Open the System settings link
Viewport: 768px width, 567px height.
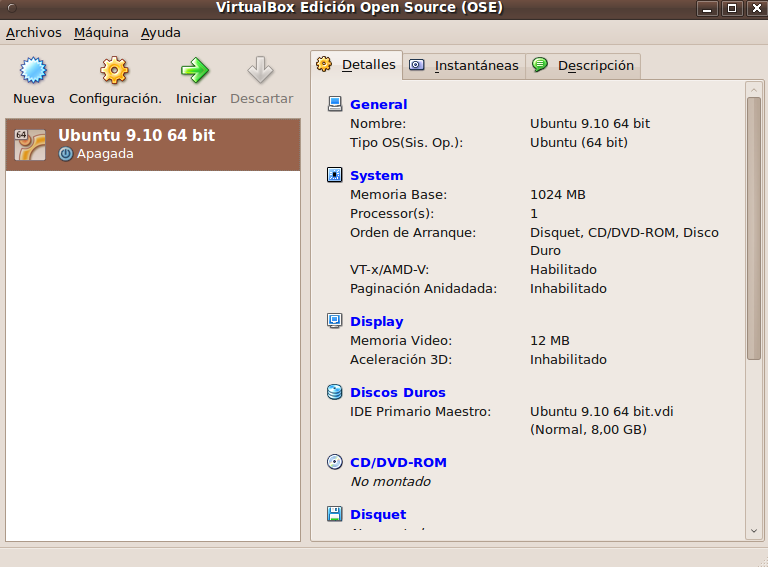[377, 175]
